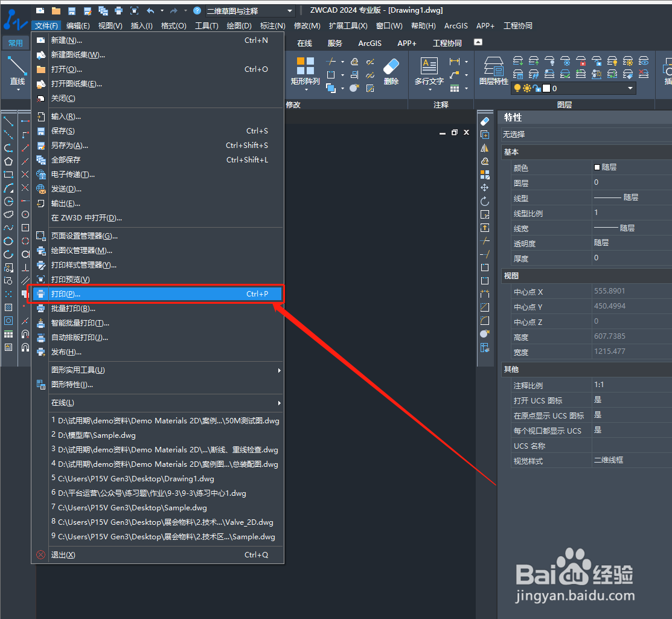Click the 删除 eraser tool in ribbon

[x=391, y=71]
